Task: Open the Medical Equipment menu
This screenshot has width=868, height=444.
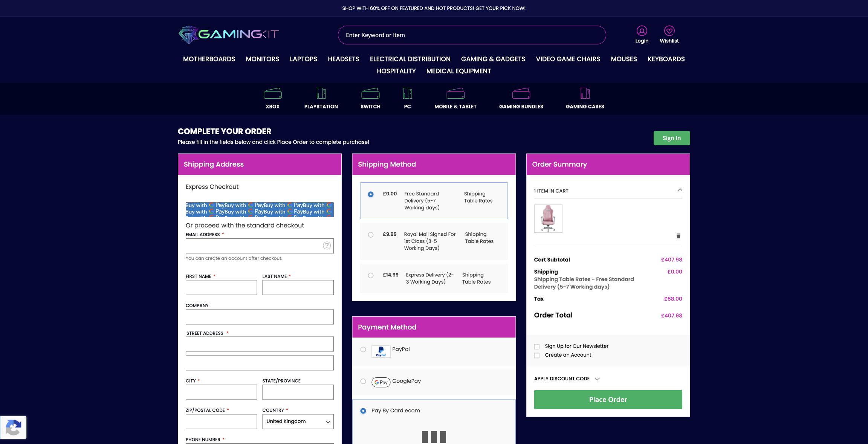Action: click(x=458, y=71)
